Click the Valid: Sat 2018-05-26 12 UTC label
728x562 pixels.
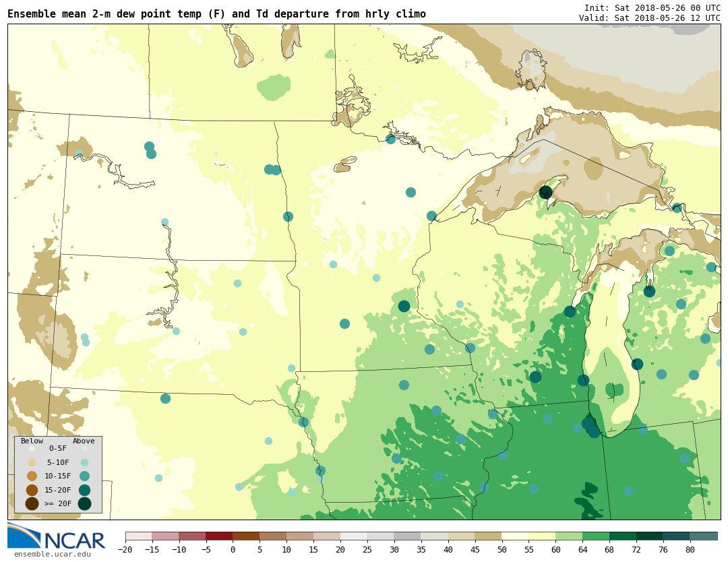pos(649,18)
